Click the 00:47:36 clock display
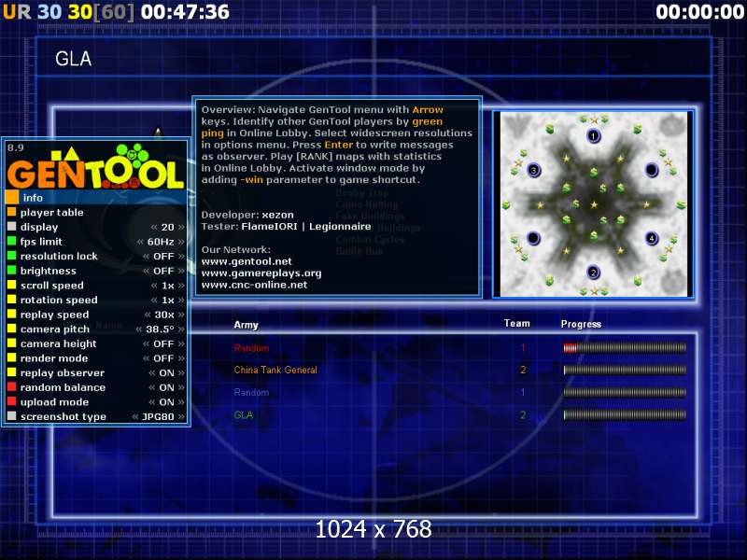Image resolution: width=747 pixels, height=560 pixels. [185, 12]
